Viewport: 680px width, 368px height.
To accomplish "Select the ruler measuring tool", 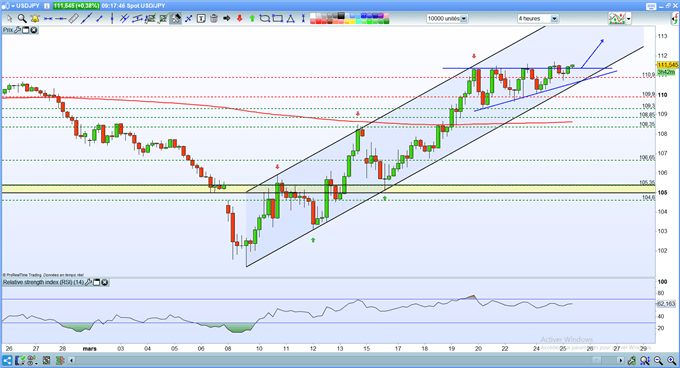I will [74, 19].
